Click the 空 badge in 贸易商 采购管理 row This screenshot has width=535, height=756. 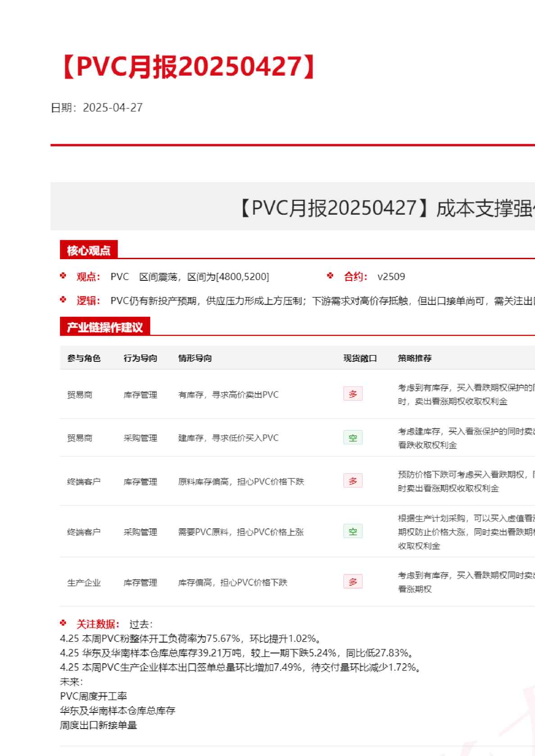[353, 437]
